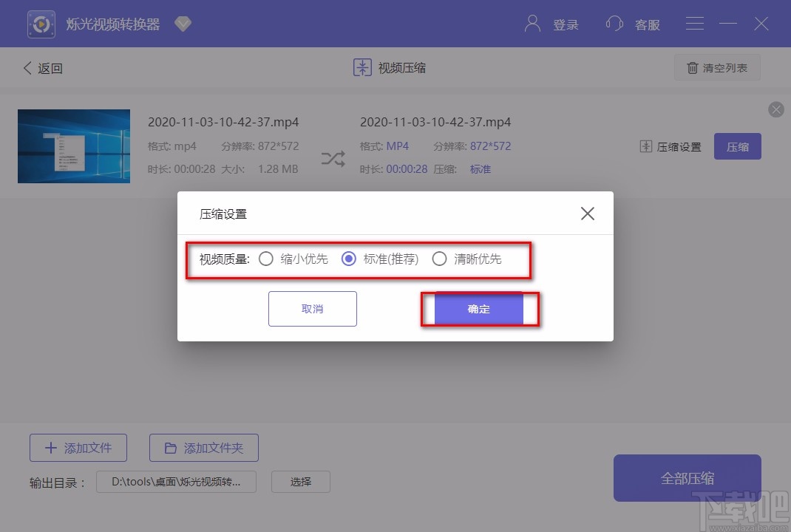Click the 压缩 button for the video
The width and height of the screenshot is (791, 532).
(737, 146)
